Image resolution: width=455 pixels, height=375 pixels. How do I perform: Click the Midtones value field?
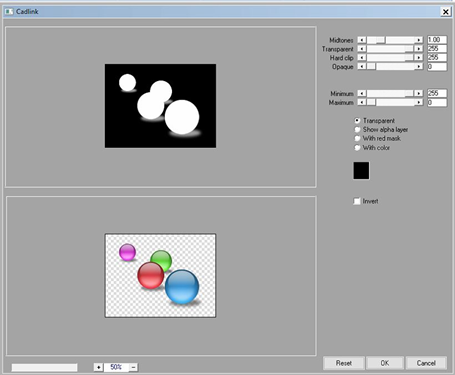[437, 40]
